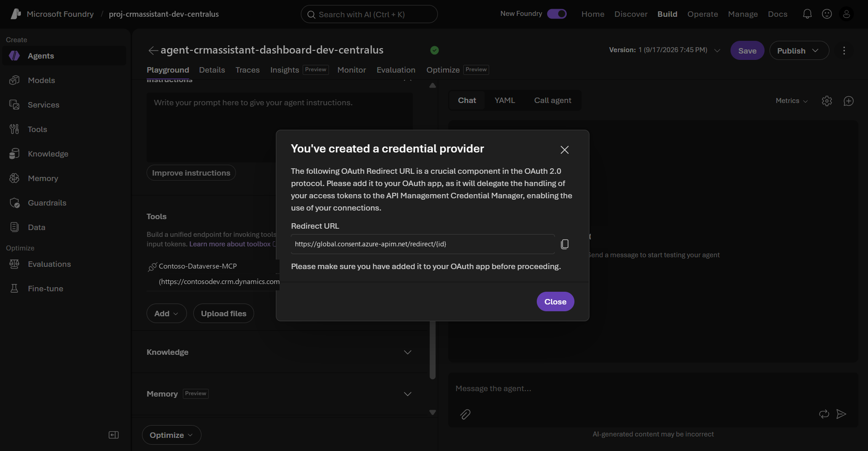Open the proj-crmassistant-dev-centralus breadcrumb
This screenshot has height=451, width=868.
coord(164,14)
